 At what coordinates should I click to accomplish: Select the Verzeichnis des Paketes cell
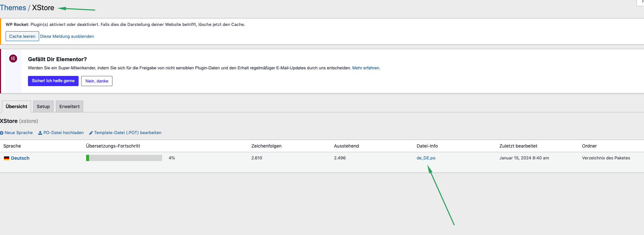[x=606, y=158]
